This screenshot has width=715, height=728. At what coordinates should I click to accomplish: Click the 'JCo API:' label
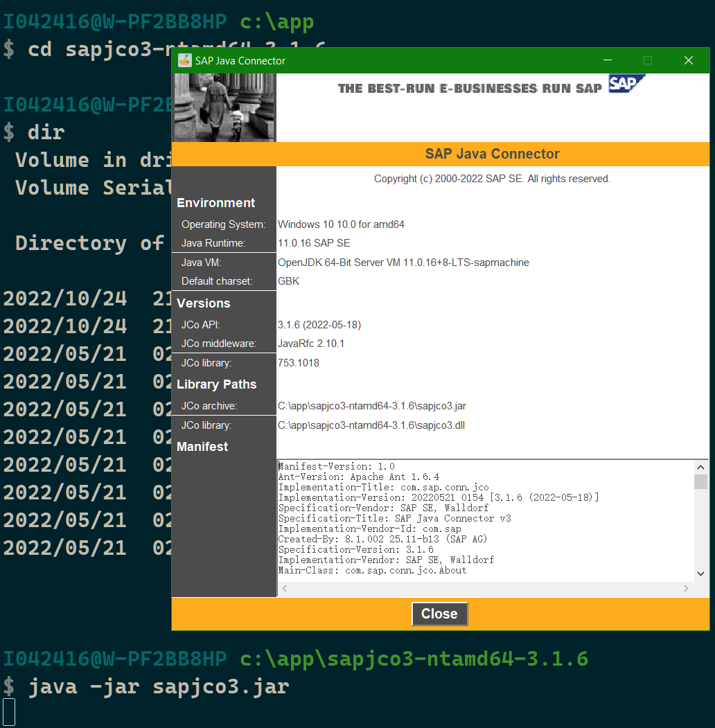pos(200,325)
